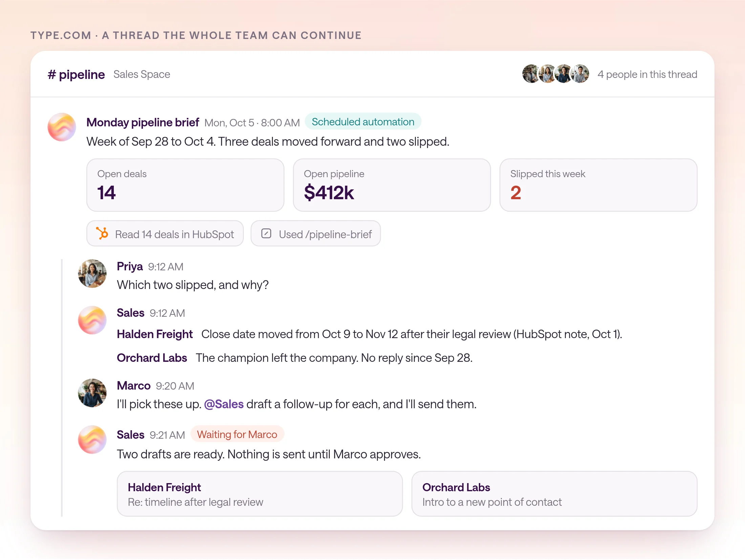
Task: Click the 9:21 AM timestamp on the Sales message
Action: coord(167,435)
